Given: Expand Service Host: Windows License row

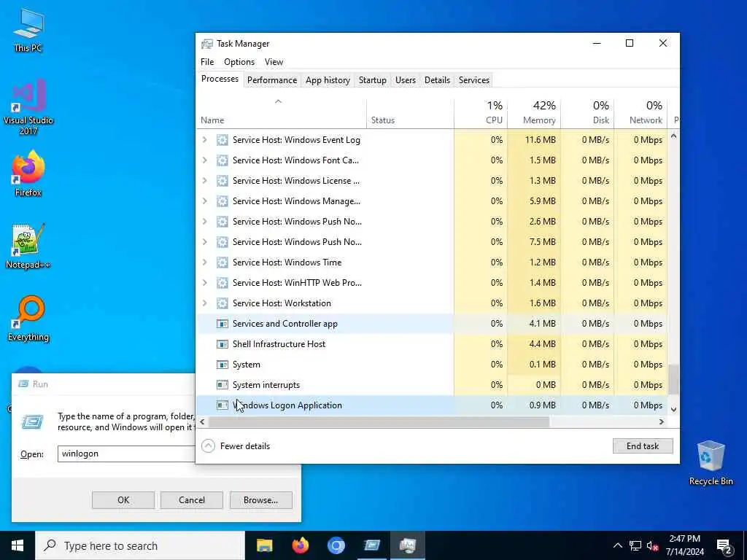Looking at the screenshot, I should point(205,181).
